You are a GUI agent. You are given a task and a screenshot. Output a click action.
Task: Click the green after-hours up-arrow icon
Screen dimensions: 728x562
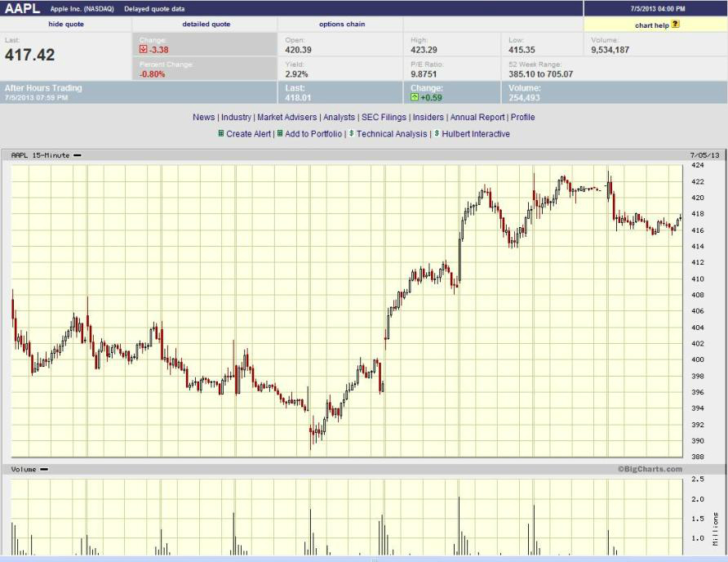coord(415,98)
